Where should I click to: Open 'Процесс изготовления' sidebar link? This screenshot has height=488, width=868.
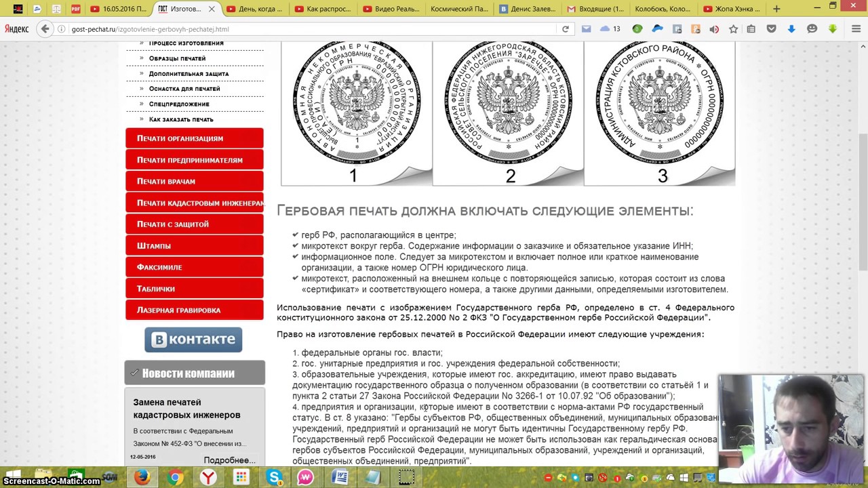(x=186, y=43)
